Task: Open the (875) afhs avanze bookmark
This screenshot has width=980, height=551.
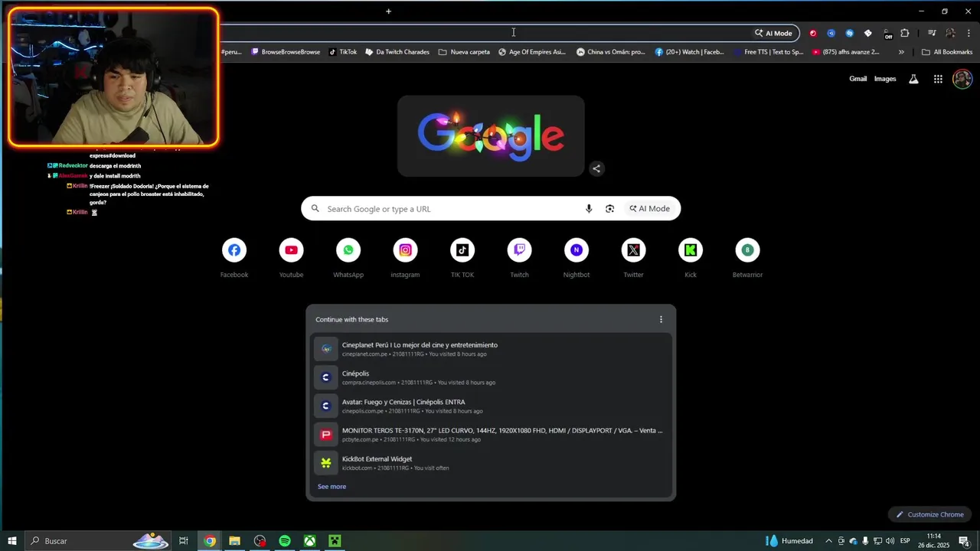Action: 845,52
